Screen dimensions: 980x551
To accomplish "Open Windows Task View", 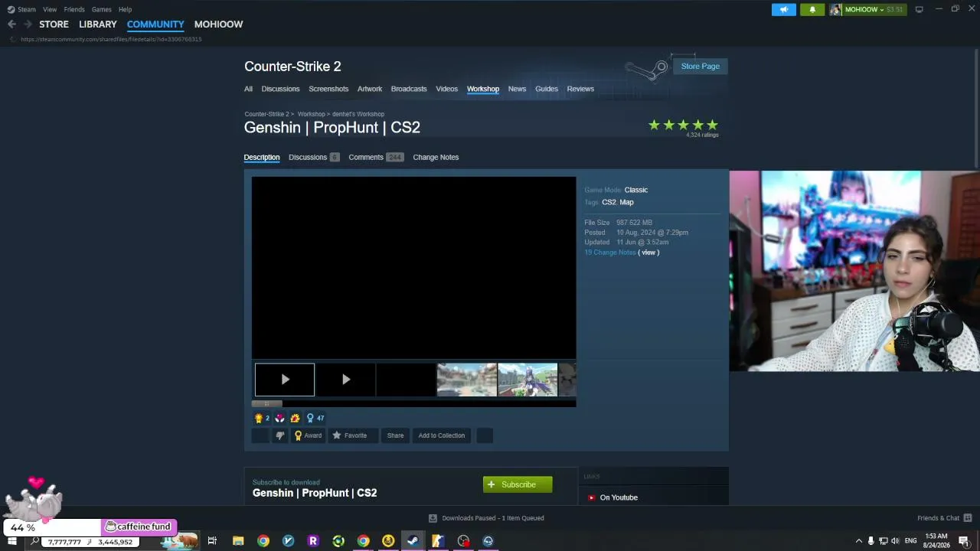I will coord(212,541).
